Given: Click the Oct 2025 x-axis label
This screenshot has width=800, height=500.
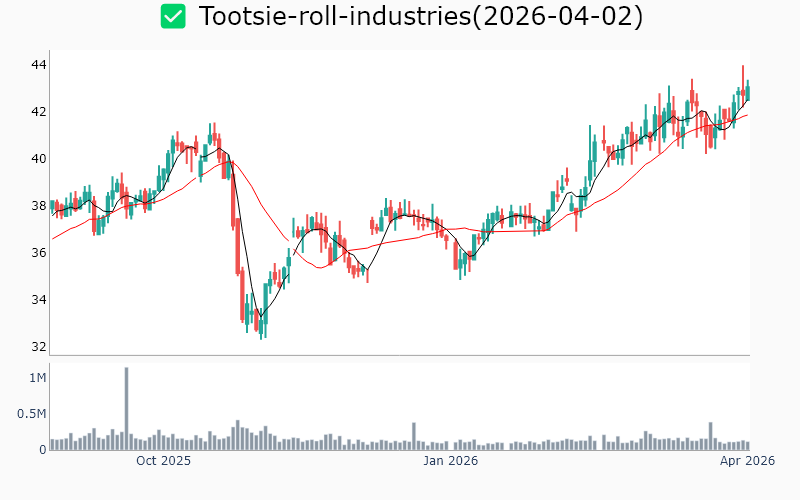Looking at the screenshot, I should (x=163, y=461).
